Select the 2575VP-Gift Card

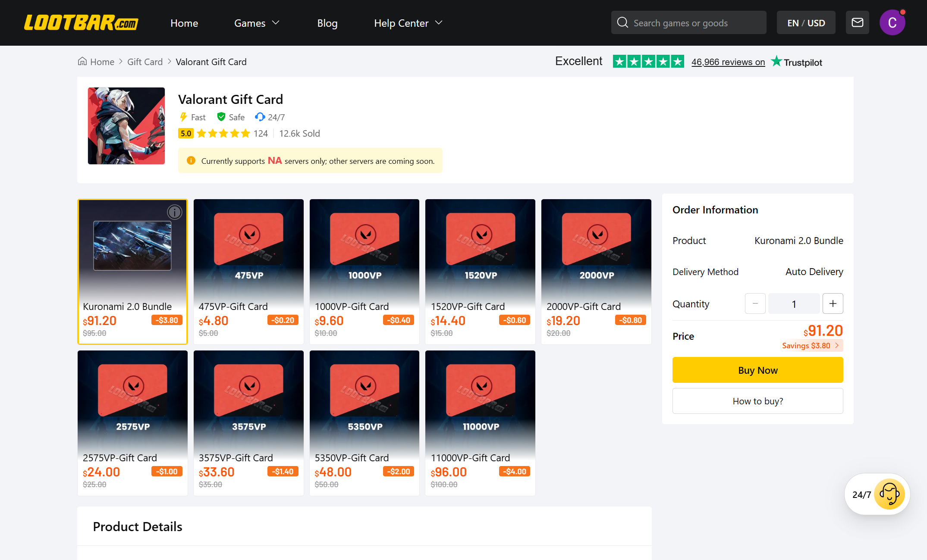point(132,423)
